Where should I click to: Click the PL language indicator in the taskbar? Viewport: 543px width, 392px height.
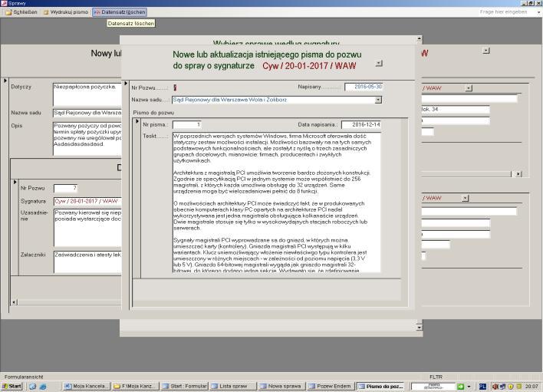(482, 387)
